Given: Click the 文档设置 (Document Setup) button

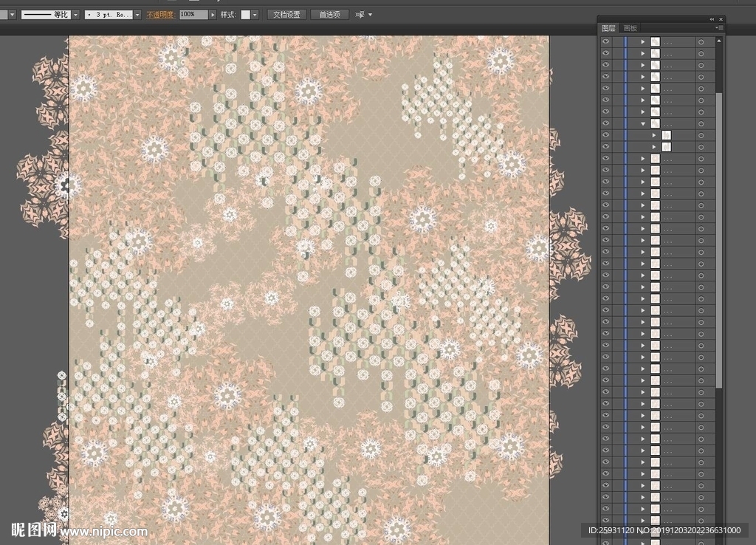Looking at the screenshot, I should point(286,14).
